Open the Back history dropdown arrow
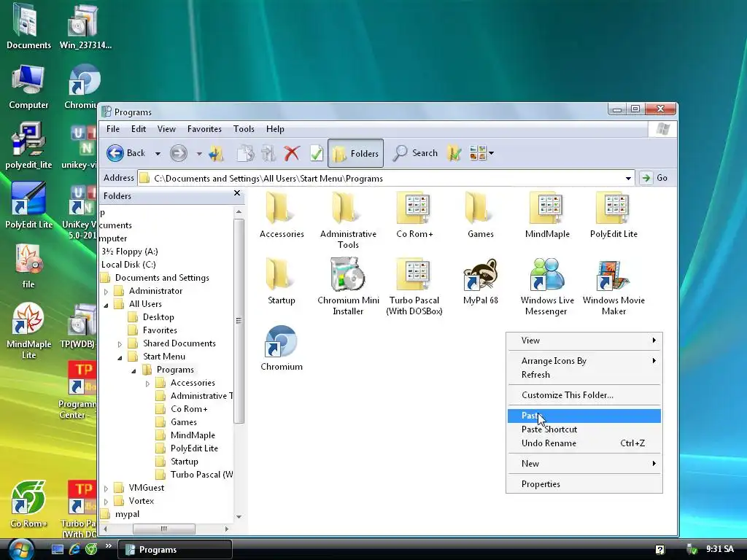This screenshot has width=747, height=560. [158, 153]
